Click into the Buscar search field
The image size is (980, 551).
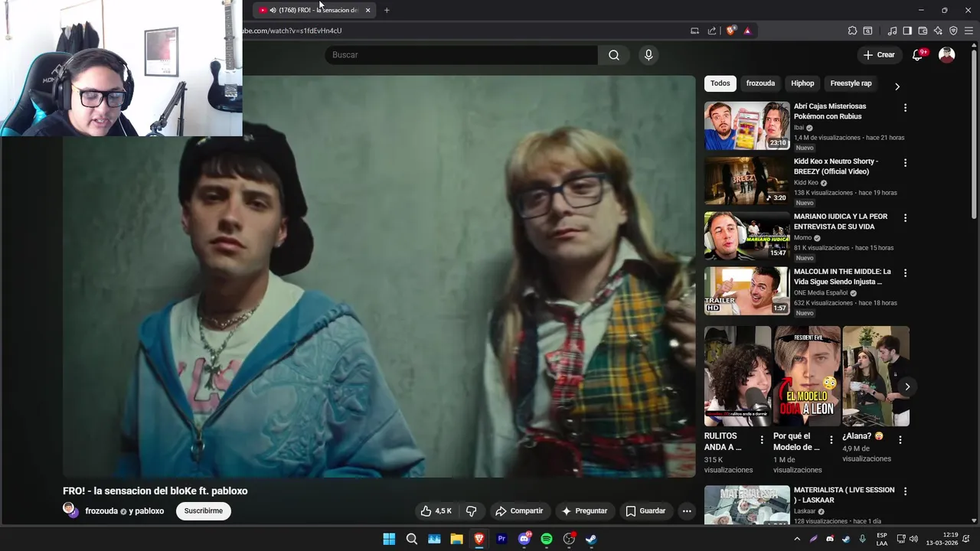coord(461,55)
